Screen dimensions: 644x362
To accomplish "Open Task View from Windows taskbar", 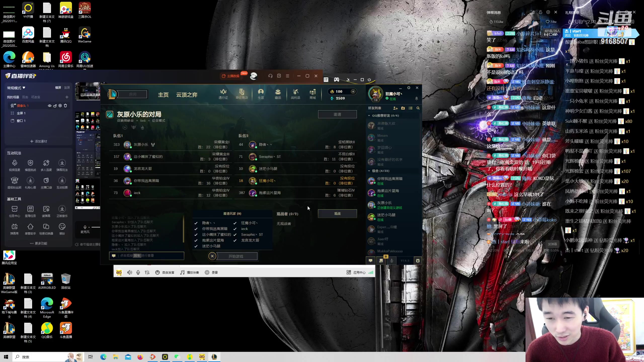I will [91, 357].
